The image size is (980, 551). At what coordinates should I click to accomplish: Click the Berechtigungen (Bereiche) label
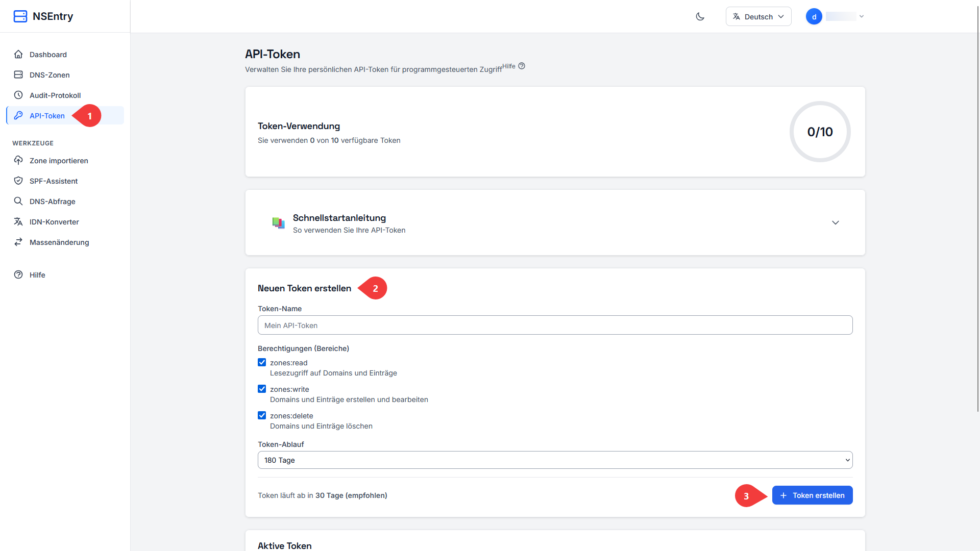(x=303, y=348)
